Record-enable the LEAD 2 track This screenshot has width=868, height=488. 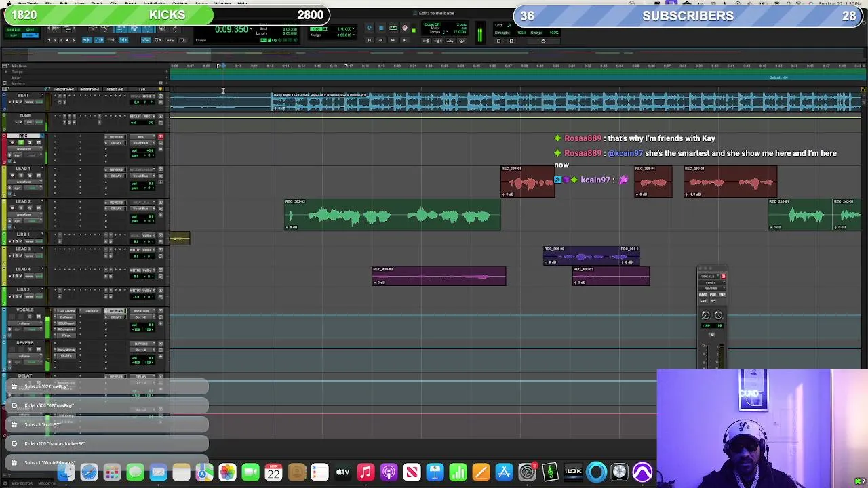12,208
